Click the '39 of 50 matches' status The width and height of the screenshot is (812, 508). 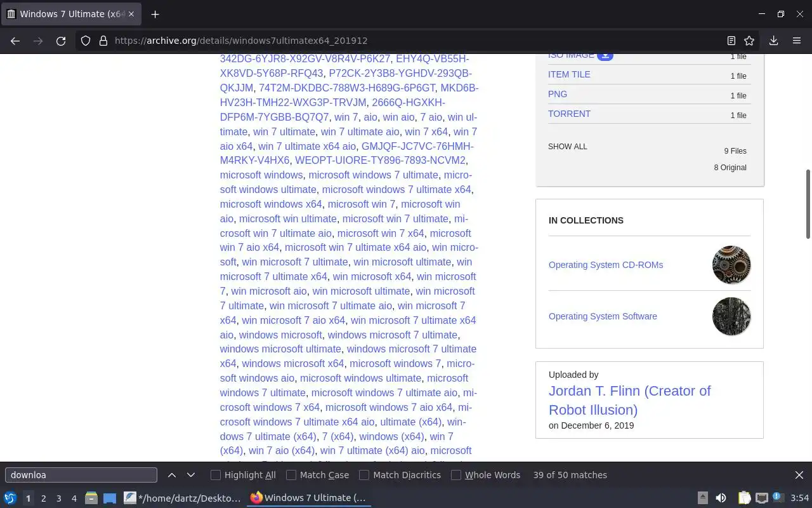[x=570, y=475]
